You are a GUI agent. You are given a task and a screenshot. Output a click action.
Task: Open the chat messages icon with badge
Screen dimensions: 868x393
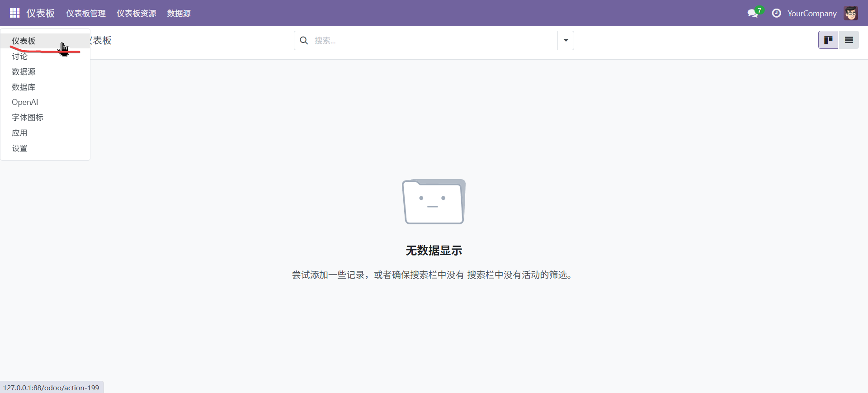[753, 13]
